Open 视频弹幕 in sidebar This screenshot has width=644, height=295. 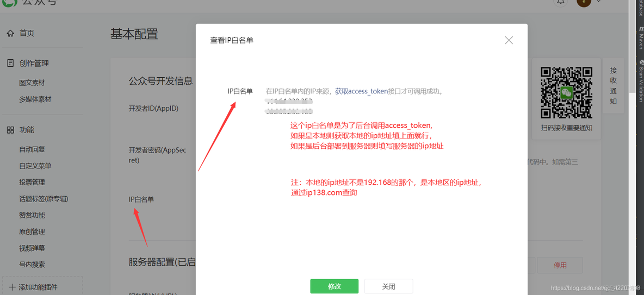pyautogui.click(x=32, y=248)
